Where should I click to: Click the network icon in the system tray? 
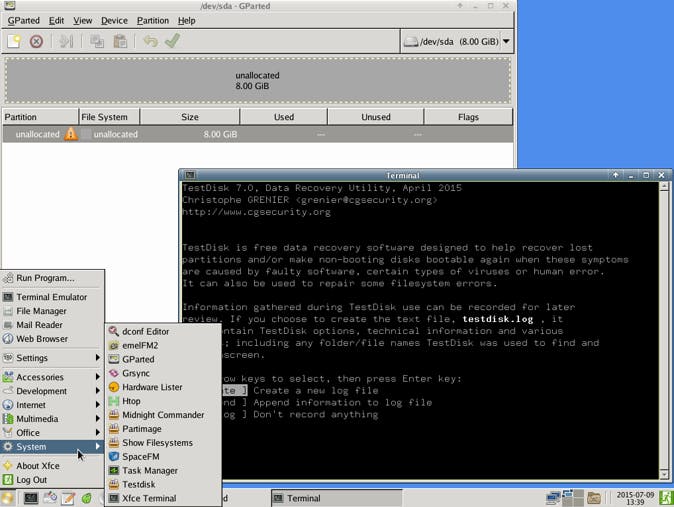pos(553,498)
